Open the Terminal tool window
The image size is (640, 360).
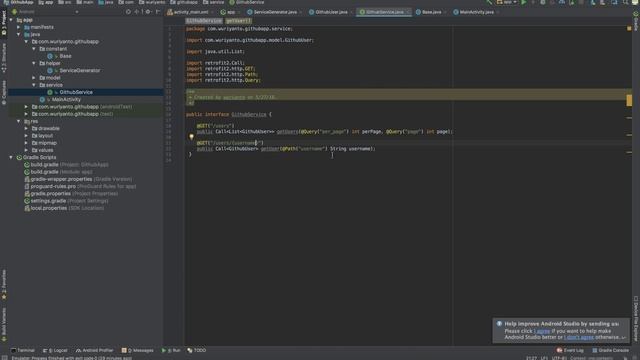click(x=23, y=350)
